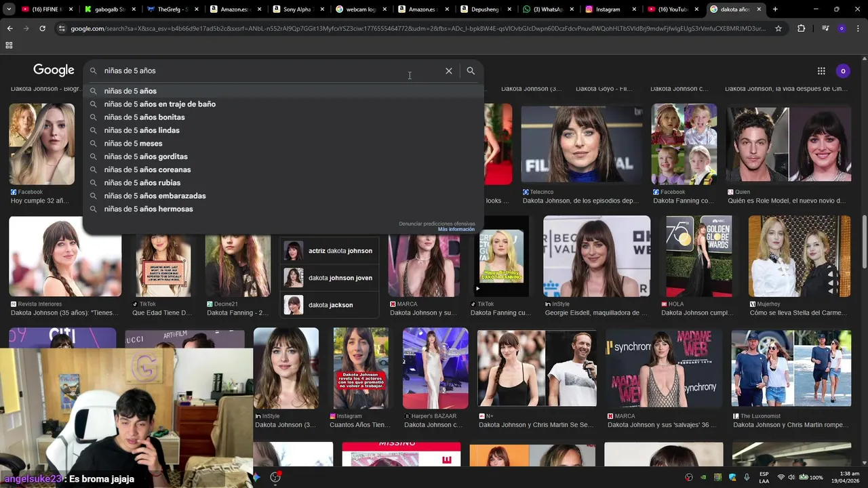The width and height of the screenshot is (868, 488).
Task: Click the battery 100% indicator
Action: tap(810, 477)
